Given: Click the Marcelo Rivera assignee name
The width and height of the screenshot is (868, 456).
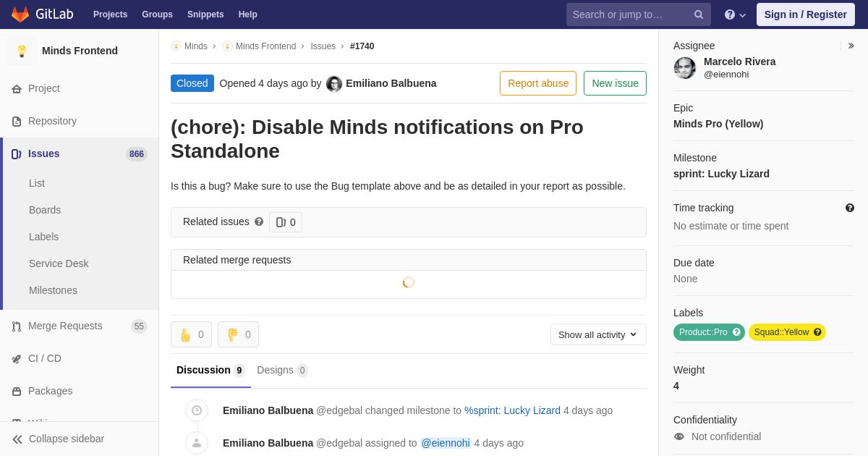Looking at the screenshot, I should (x=740, y=62).
